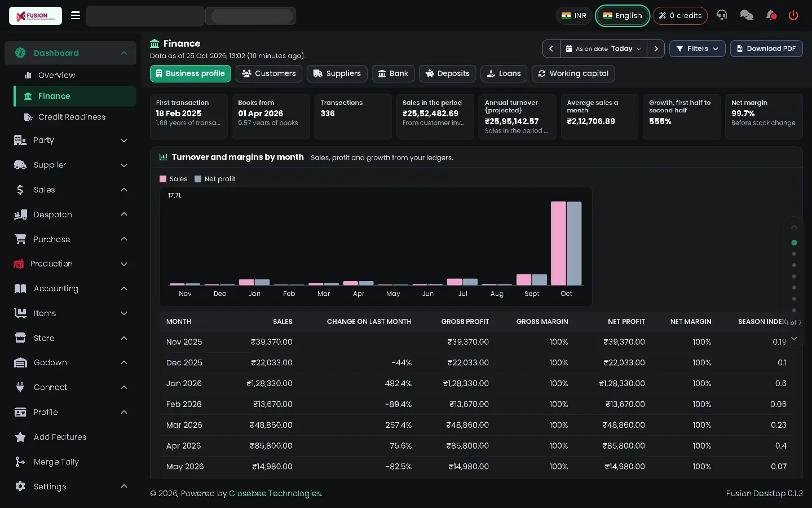
Task: Go to previous date arrow
Action: coord(551,49)
